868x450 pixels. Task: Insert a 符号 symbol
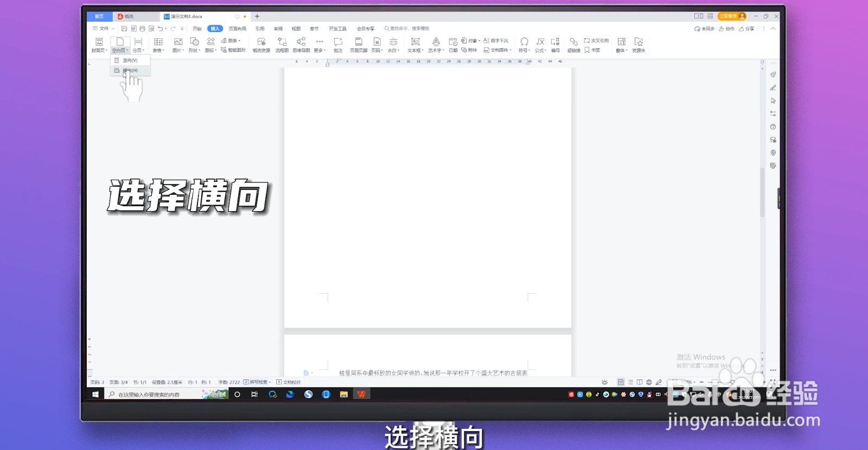(x=524, y=45)
